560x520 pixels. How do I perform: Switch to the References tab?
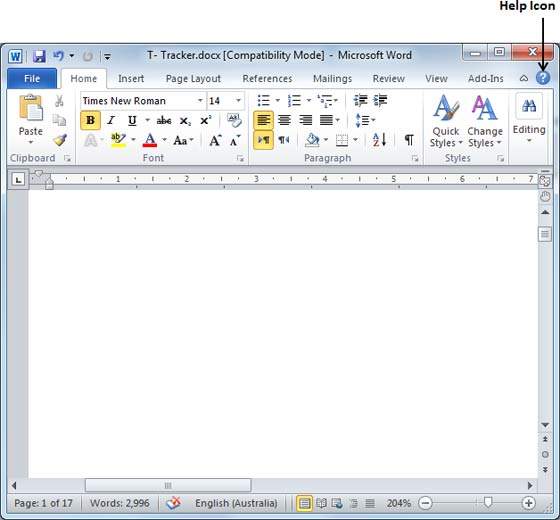[x=267, y=79]
